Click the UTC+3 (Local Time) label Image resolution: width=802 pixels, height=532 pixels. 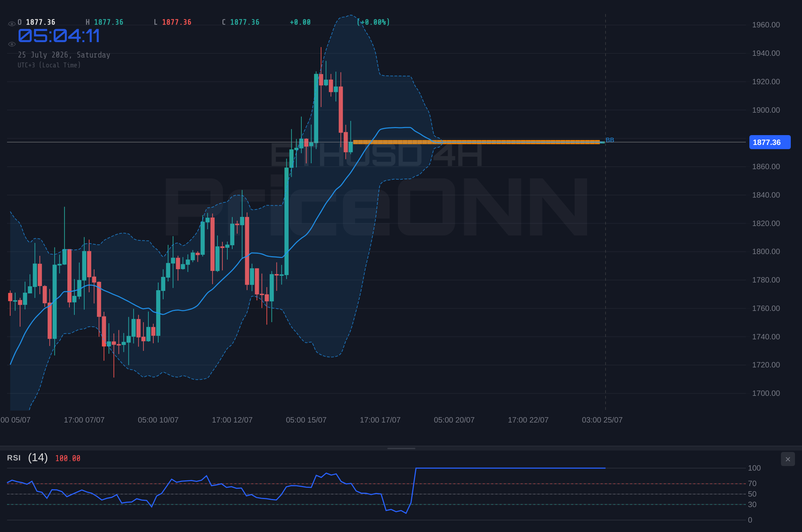pyautogui.click(x=49, y=65)
